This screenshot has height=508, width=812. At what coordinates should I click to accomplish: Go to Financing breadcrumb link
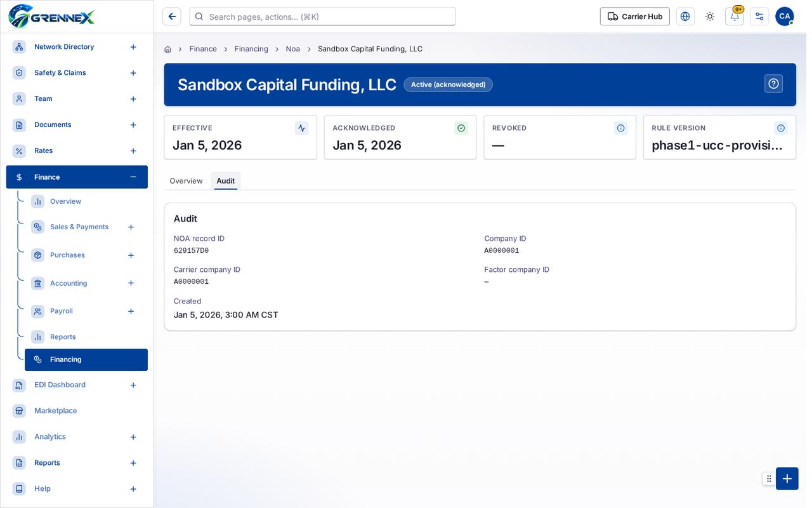click(251, 49)
